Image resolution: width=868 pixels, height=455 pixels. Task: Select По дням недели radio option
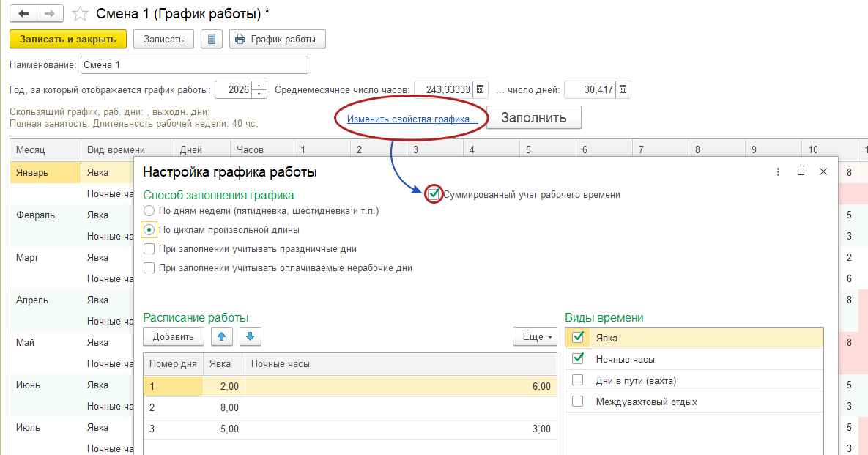point(149,211)
